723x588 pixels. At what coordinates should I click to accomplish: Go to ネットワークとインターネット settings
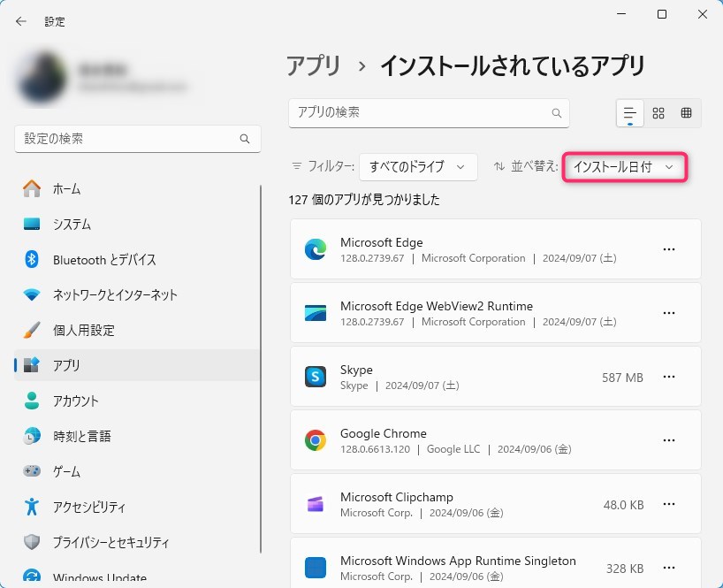[115, 294]
